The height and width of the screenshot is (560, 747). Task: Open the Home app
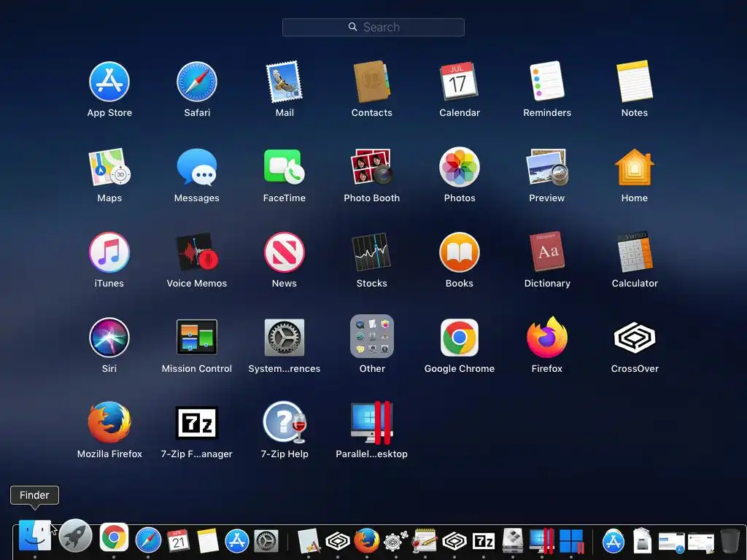[x=635, y=167]
